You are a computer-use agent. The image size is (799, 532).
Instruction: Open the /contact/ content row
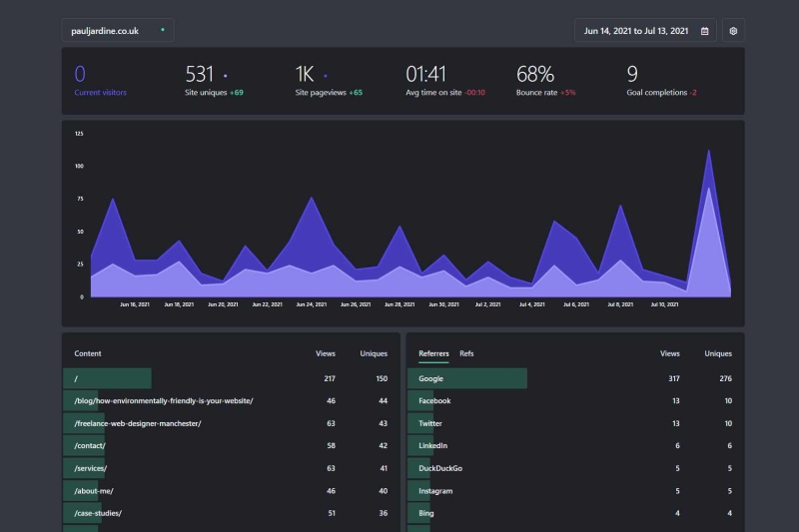(x=231, y=445)
